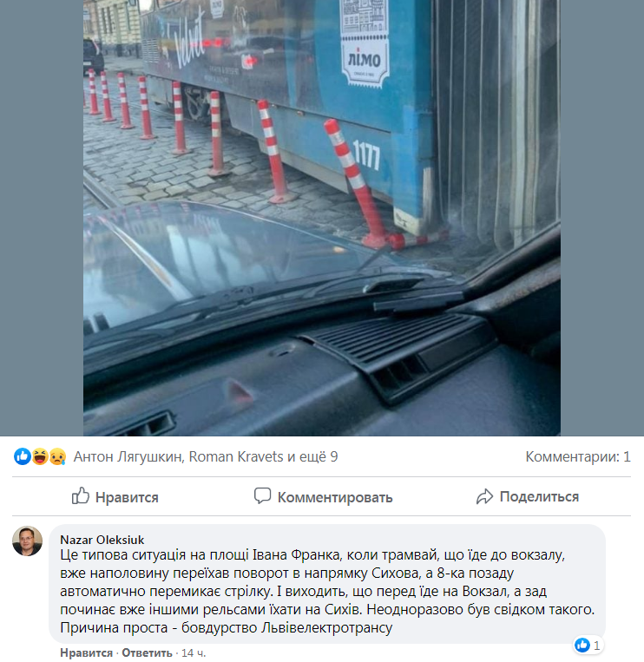This screenshot has width=644, height=662.
Task: Open Антон Лягушкин's profile link
Action: point(127,456)
